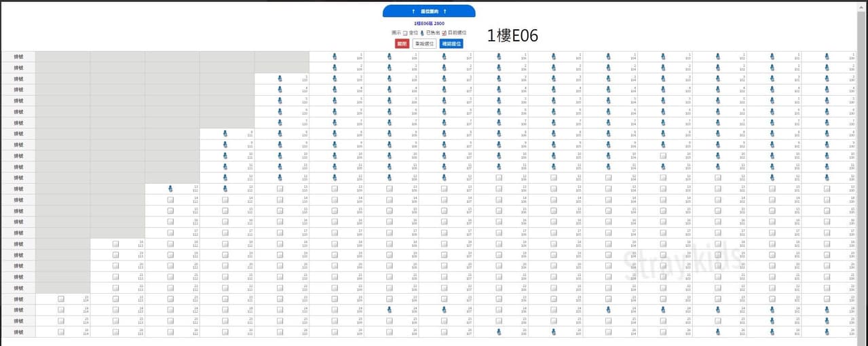Image resolution: width=868 pixels, height=346 pixels.
Task: Click sold seat icon row 1 column 109
Action: [x=335, y=57]
